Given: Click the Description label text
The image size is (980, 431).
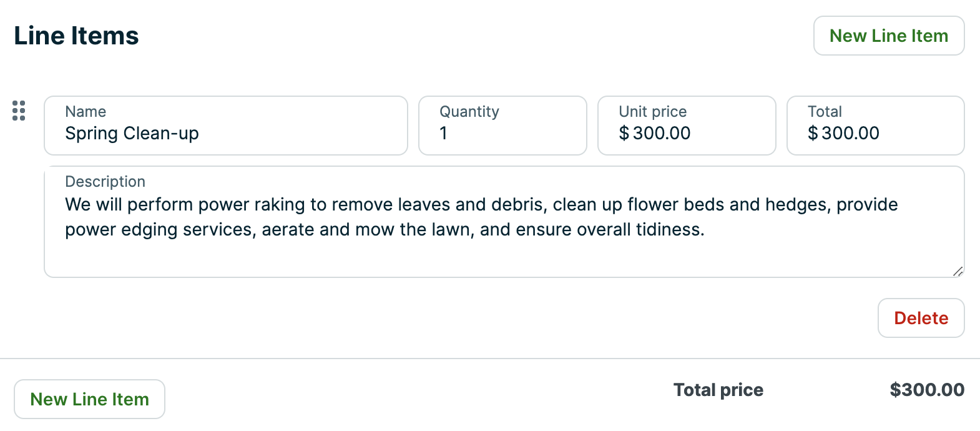Looking at the screenshot, I should pyautogui.click(x=105, y=182).
